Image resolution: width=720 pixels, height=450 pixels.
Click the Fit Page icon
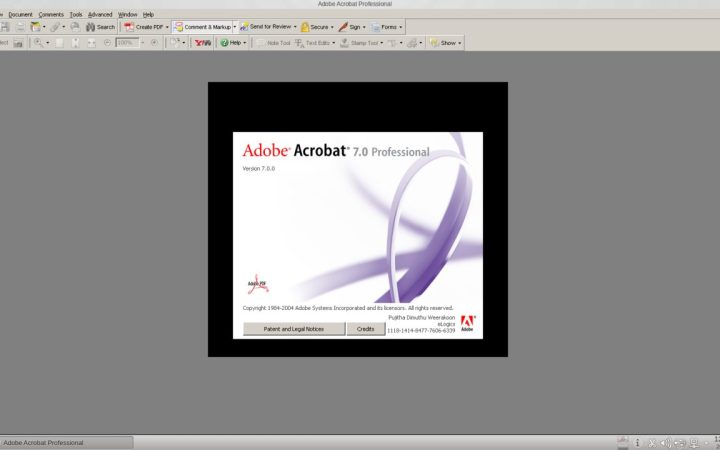[76, 43]
